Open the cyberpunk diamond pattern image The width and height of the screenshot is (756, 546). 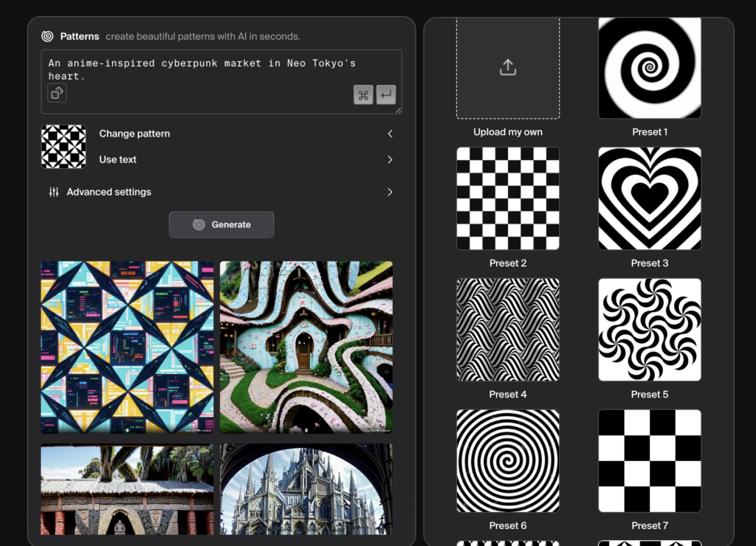pyautogui.click(x=127, y=348)
